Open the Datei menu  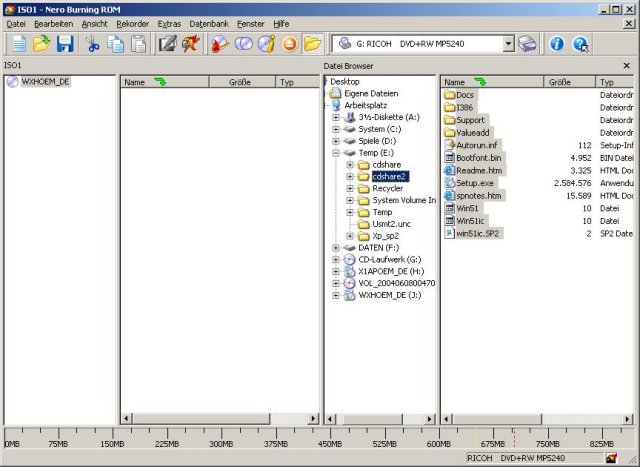(16, 24)
